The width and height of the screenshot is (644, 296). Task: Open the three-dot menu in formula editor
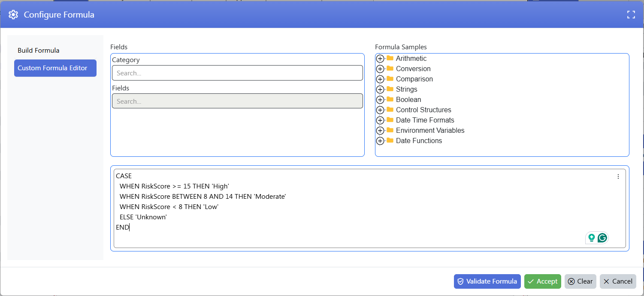(x=618, y=176)
